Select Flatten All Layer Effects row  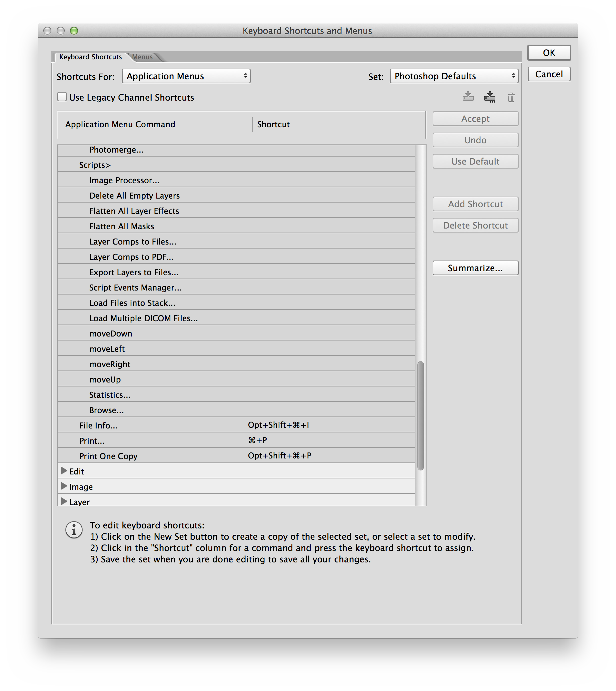click(x=237, y=210)
